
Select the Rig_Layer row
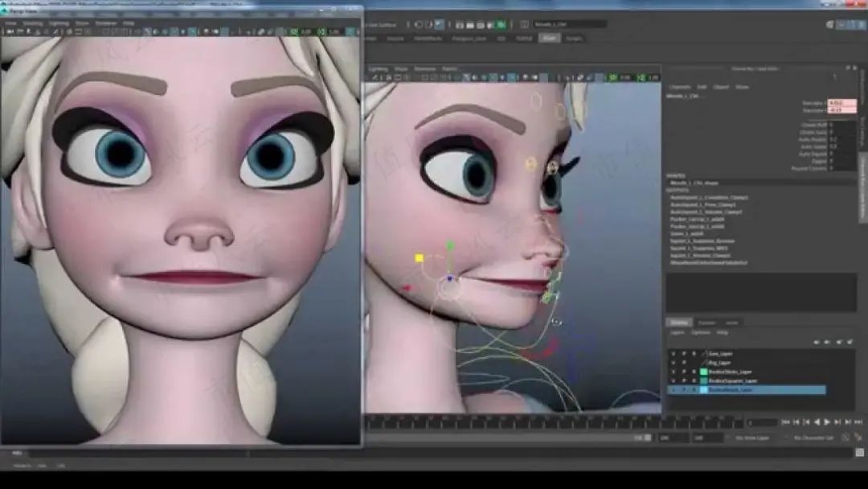click(747, 362)
